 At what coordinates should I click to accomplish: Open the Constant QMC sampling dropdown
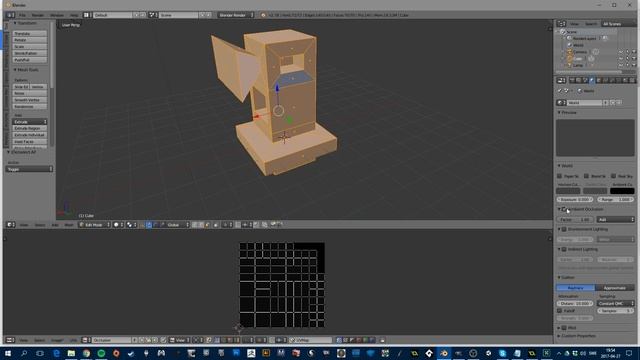(616, 304)
